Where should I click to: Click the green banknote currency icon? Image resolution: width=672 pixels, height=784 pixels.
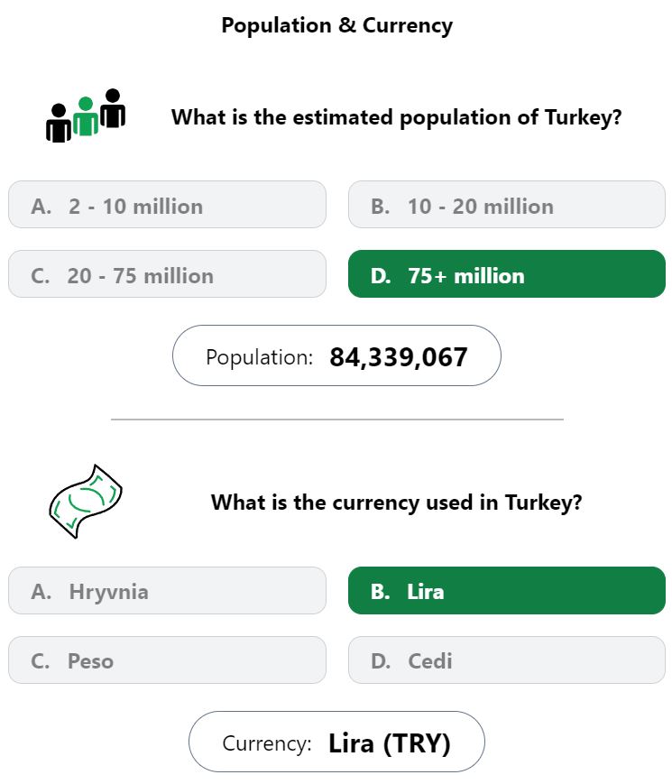click(x=86, y=501)
